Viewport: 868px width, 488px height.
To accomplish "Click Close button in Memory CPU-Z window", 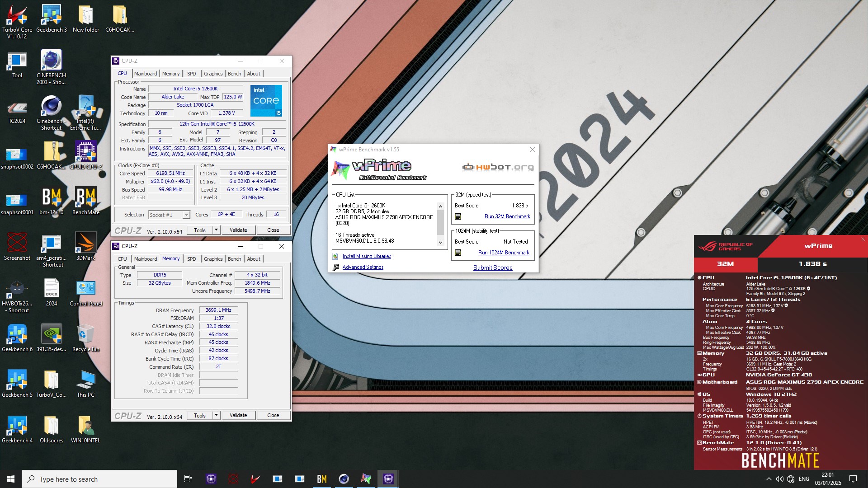I will (x=273, y=415).
